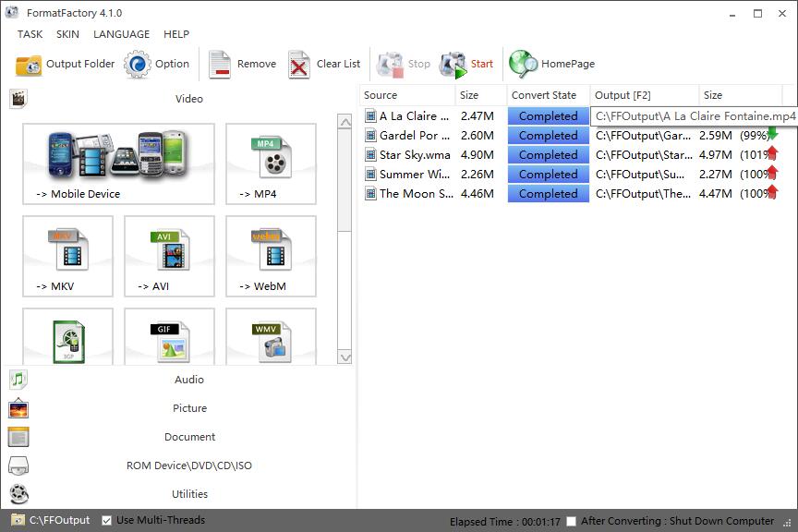Expand the Picture category section
The image size is (798, 532).
coord(189,408)
